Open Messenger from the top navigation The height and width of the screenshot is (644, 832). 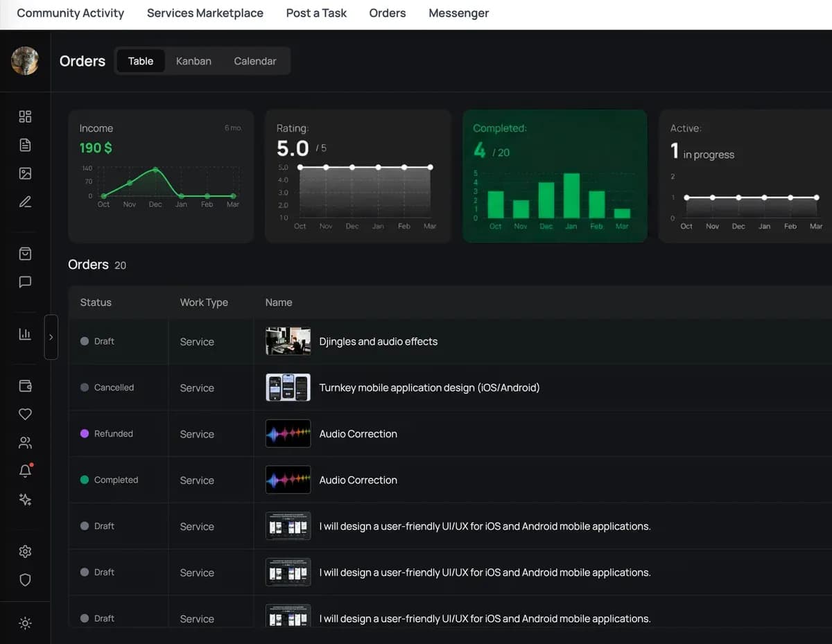458,13
